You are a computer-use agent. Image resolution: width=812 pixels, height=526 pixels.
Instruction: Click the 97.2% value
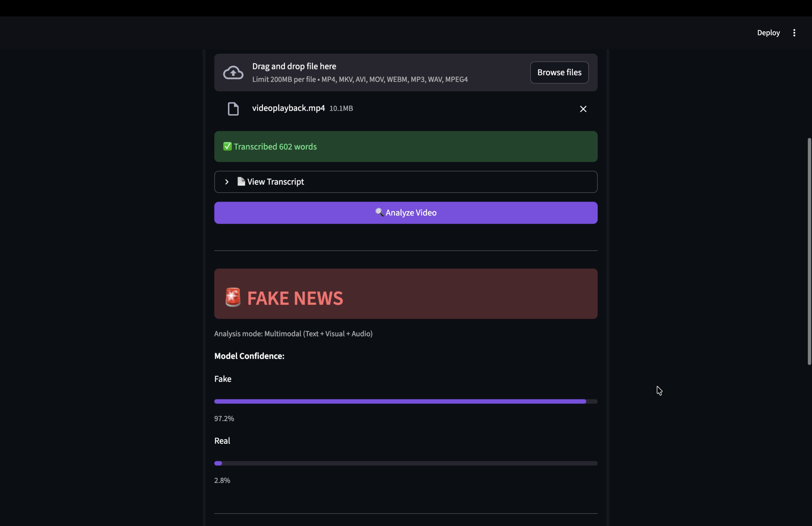[224, 418]
